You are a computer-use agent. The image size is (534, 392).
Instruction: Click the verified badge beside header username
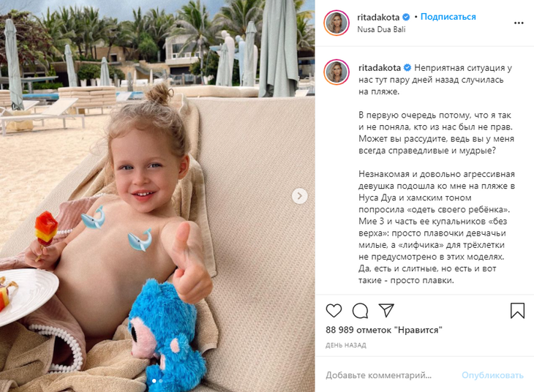[406, 17]
